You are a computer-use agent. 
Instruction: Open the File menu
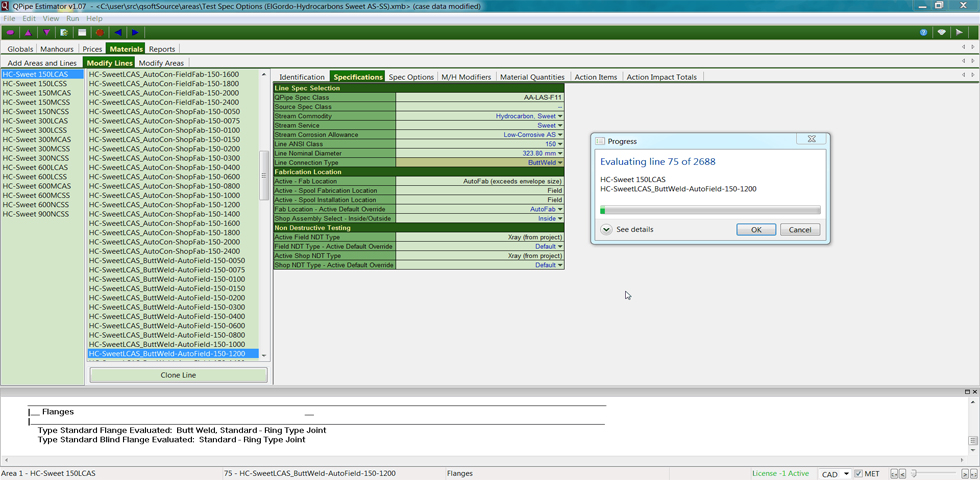(x=9, y=19)
